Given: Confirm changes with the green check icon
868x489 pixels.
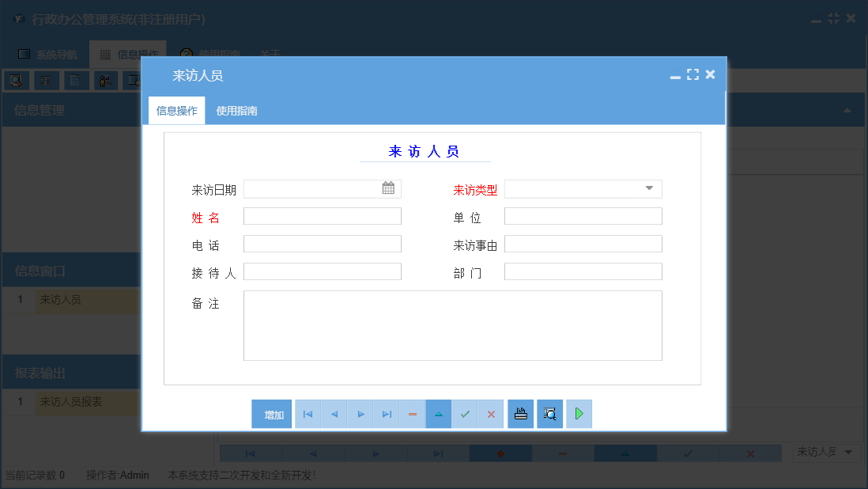Looking at the screenshot, I should (x=465, y=414).
